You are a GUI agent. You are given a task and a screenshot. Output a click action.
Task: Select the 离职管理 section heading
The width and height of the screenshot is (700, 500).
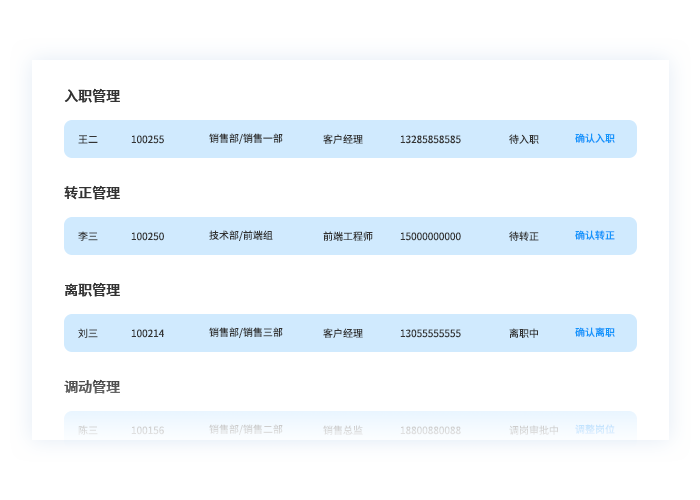pyautogui.click(x=92, y=290)
